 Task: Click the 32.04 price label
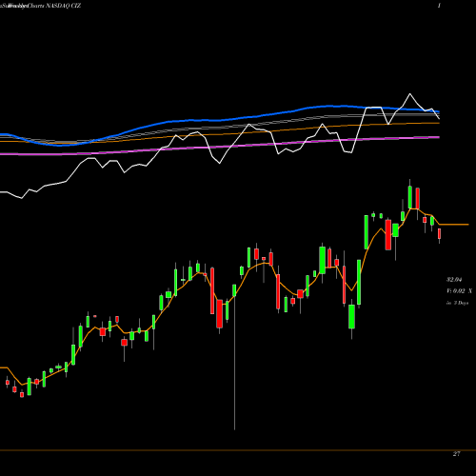tap(454, 280)
